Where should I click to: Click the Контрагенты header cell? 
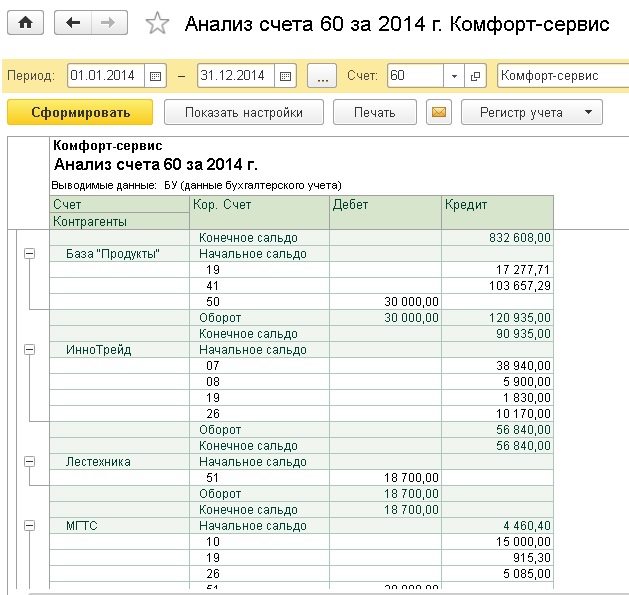[120, 221]
